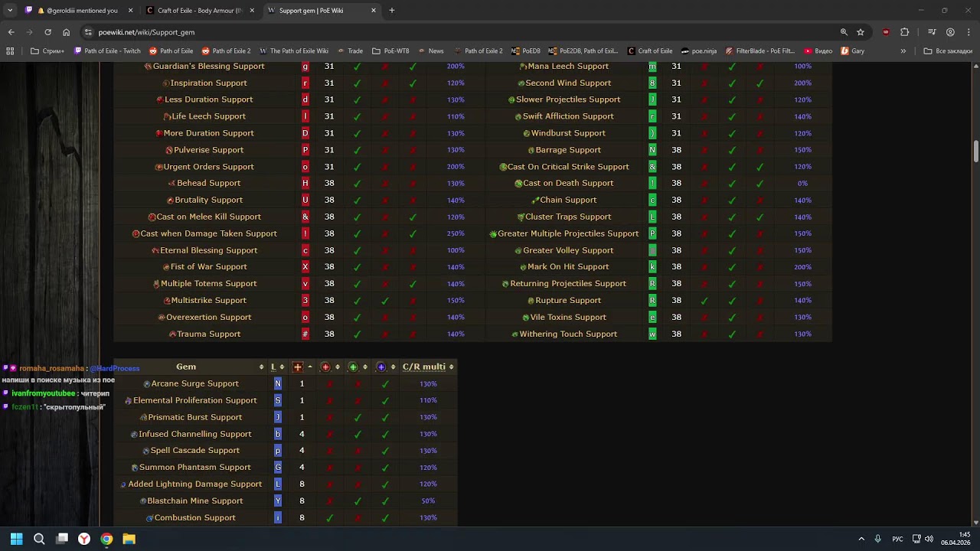Click the Cast when Damage Taken gem icon

136,234
